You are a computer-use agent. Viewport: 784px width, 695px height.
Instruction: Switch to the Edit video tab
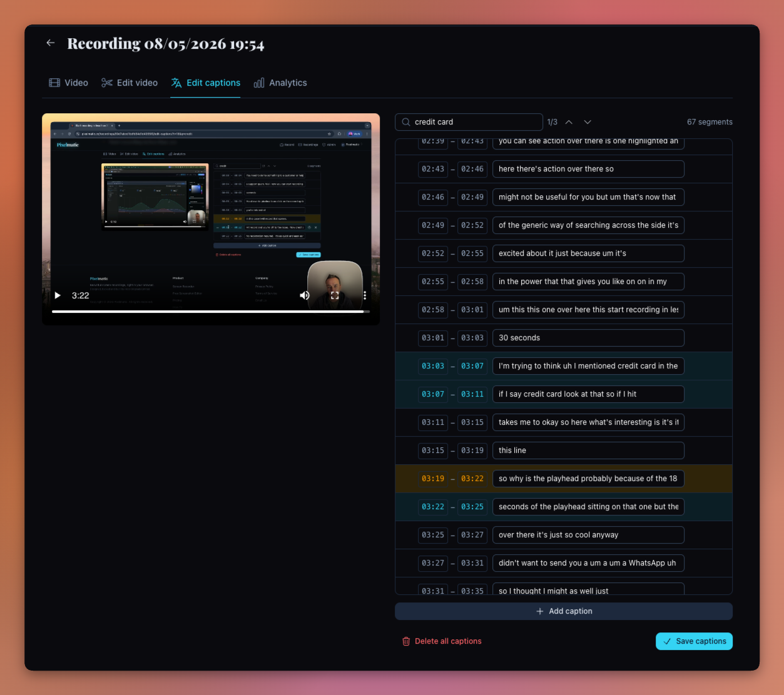pos(130,83)
